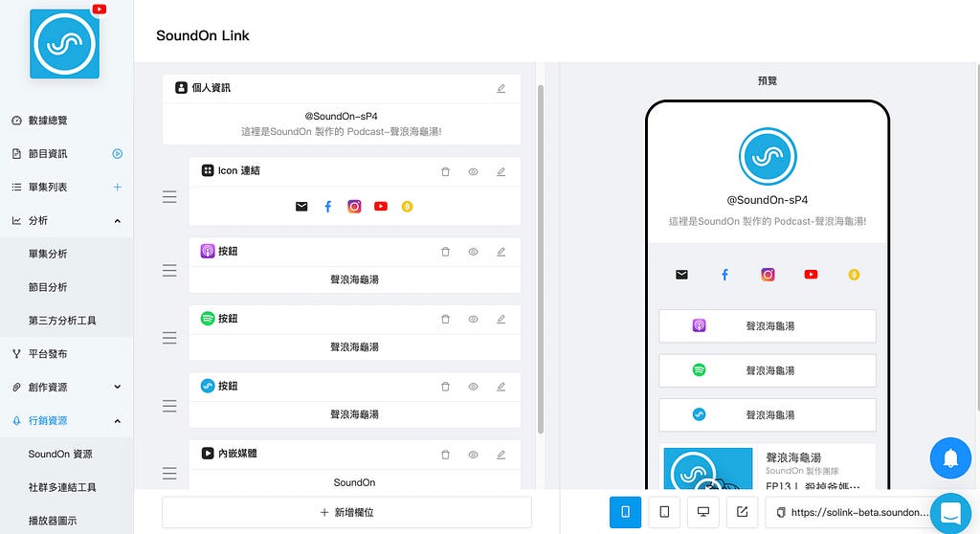Click the drag handle beside Icon 連結
The image size is (980, 534).
click(169, 197)
